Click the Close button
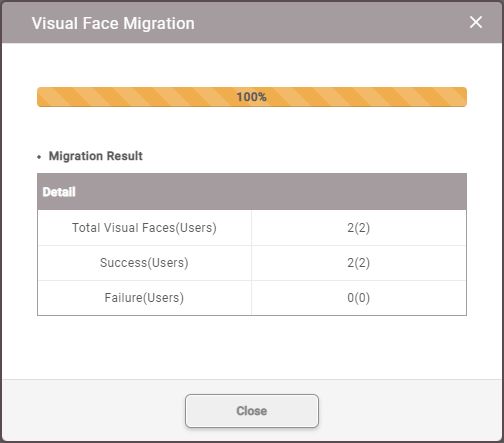Image resolution: width=504 pixels, height=443 pixels. click(x=252, y=411)
